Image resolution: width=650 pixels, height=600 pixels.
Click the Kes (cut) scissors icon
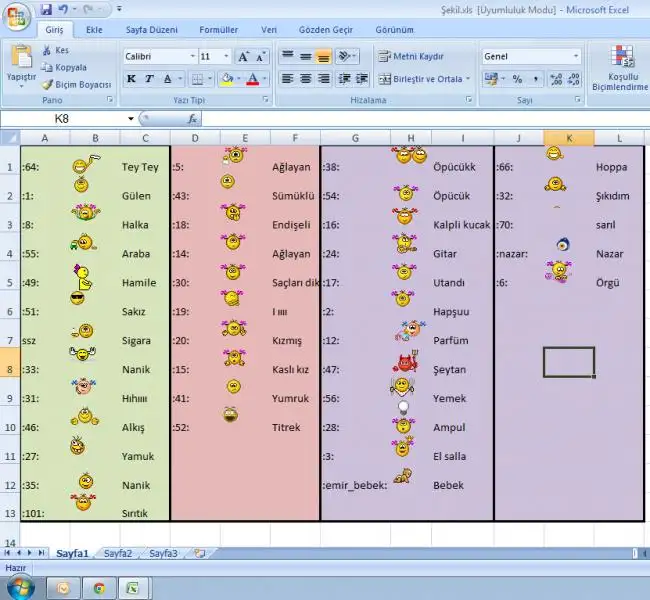point(47,50)
